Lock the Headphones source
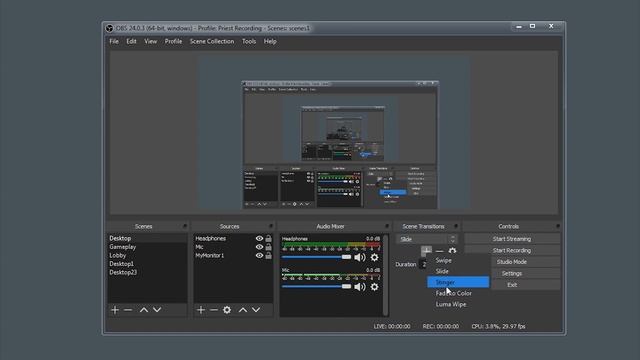The width and height of the screenshot is (640, 360). [x=268, y=238]
